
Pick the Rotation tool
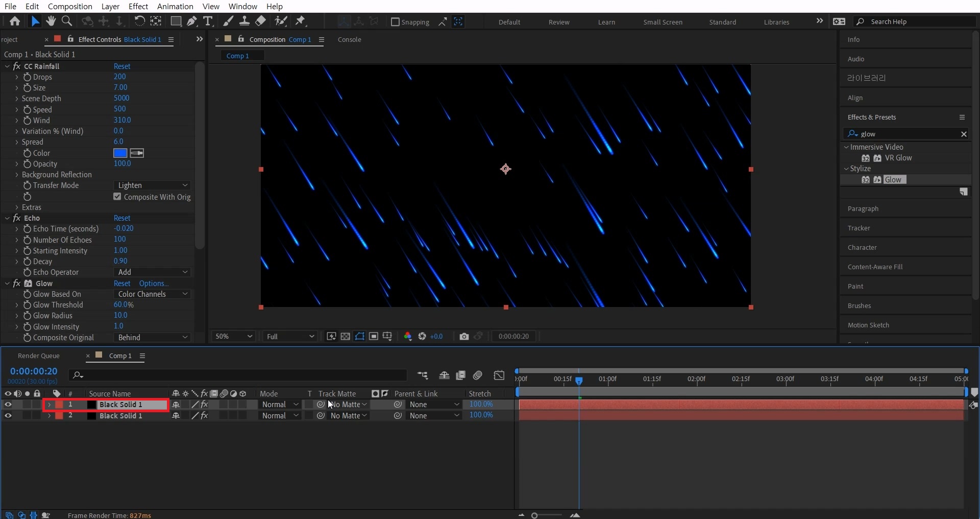coord(139,21)
